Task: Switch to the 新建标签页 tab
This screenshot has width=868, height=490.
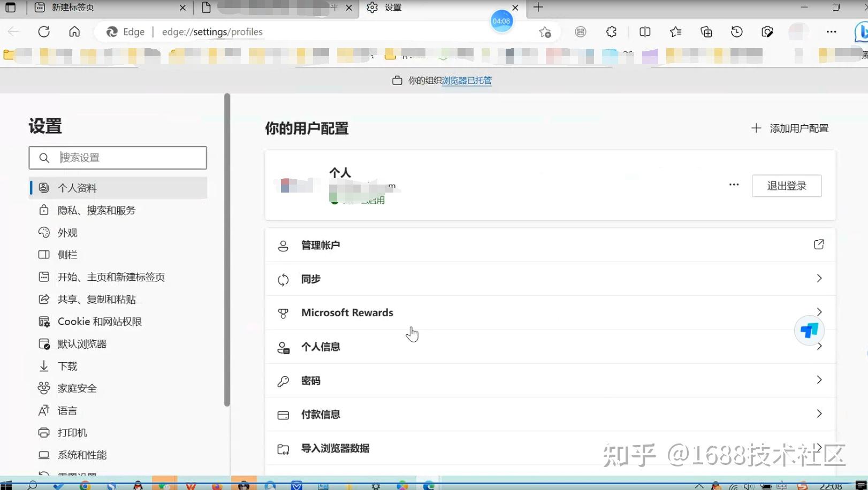Action: pos(72,8)
